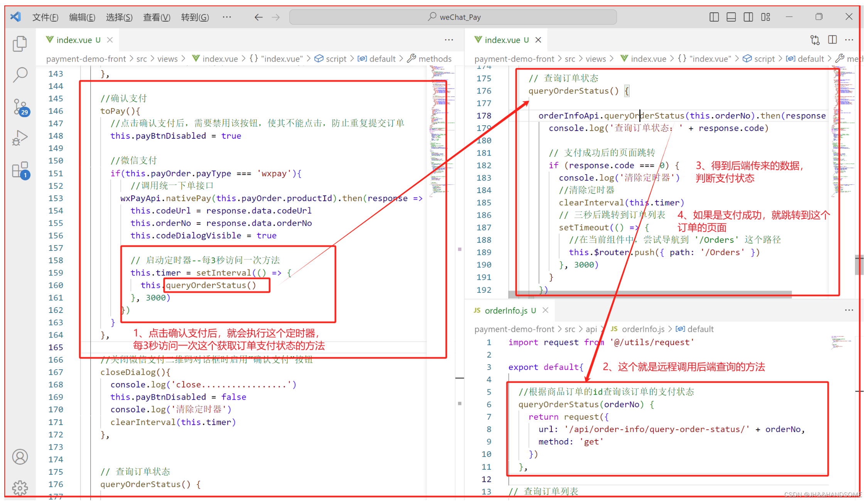
Task: Open the 文件(F) menu
Action: point(45,17)
